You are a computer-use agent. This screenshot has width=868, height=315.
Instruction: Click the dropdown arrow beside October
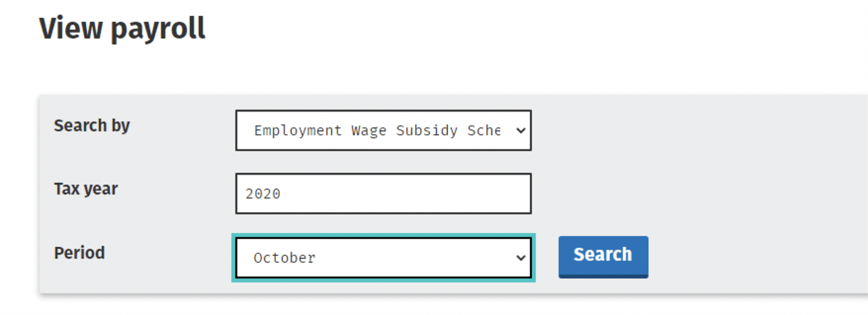point(520,257)
